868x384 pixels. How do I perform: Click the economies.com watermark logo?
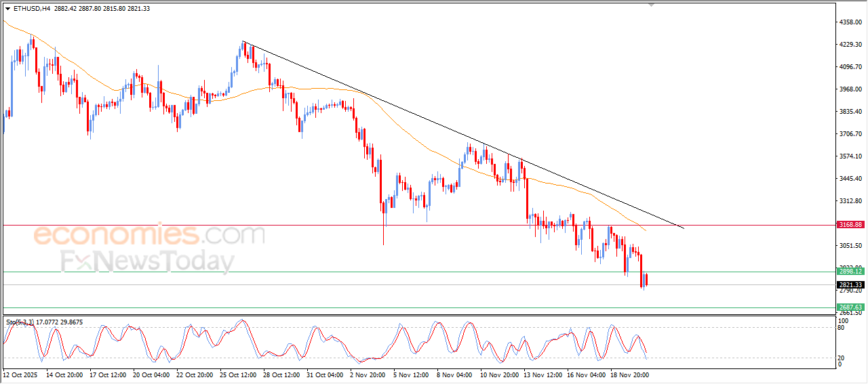coord(149,236)
